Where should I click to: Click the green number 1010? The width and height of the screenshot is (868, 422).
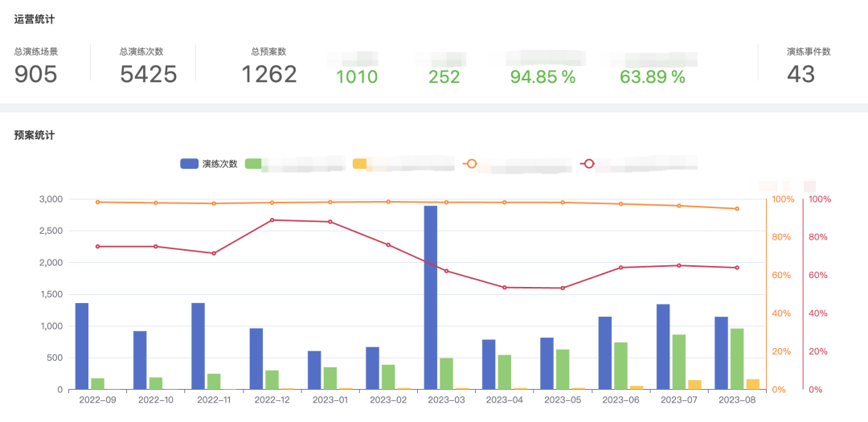(357, 77)
